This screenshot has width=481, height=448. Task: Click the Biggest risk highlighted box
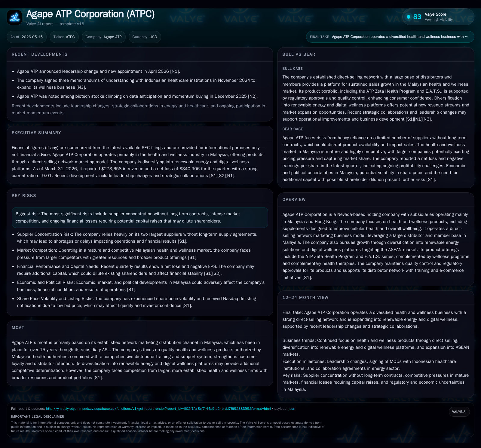(140, 217)
